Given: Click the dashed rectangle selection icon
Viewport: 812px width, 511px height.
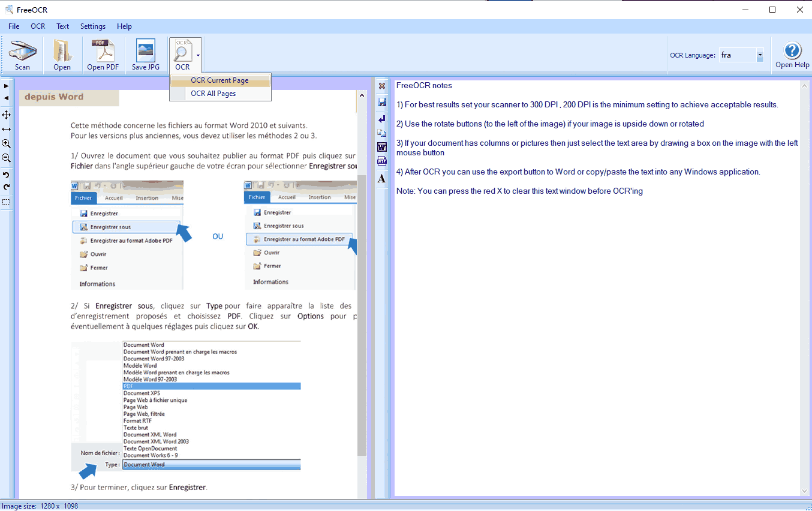Looking at the screenshot, I should tap(7, 202).
